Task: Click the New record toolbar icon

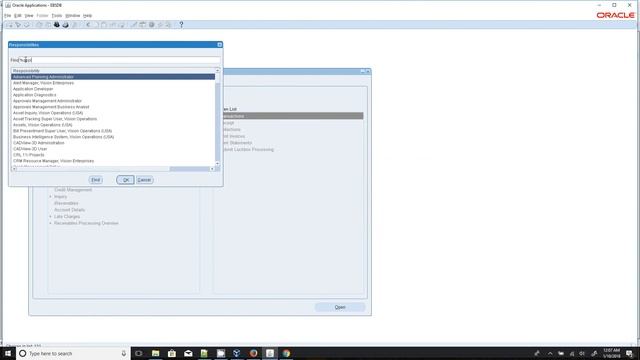Action: pos(9,25)
